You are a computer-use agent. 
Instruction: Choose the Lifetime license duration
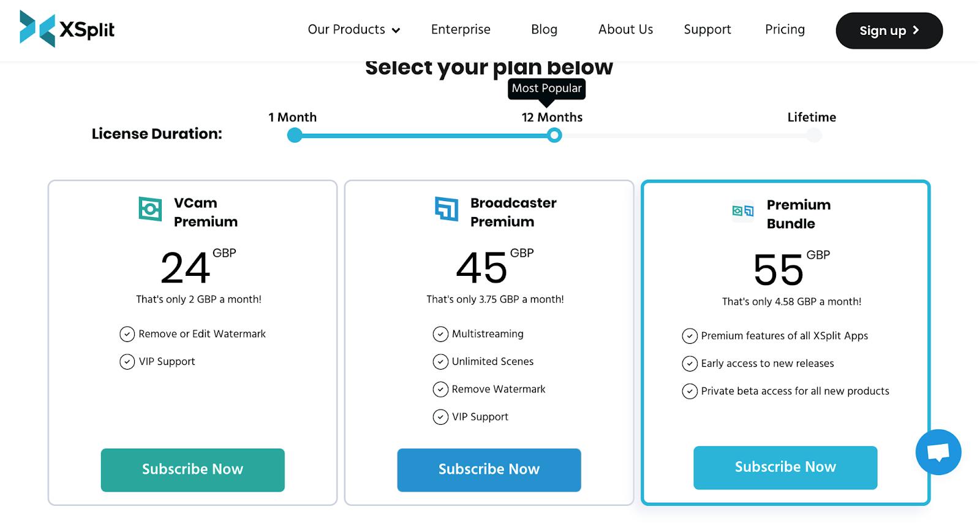813,135
